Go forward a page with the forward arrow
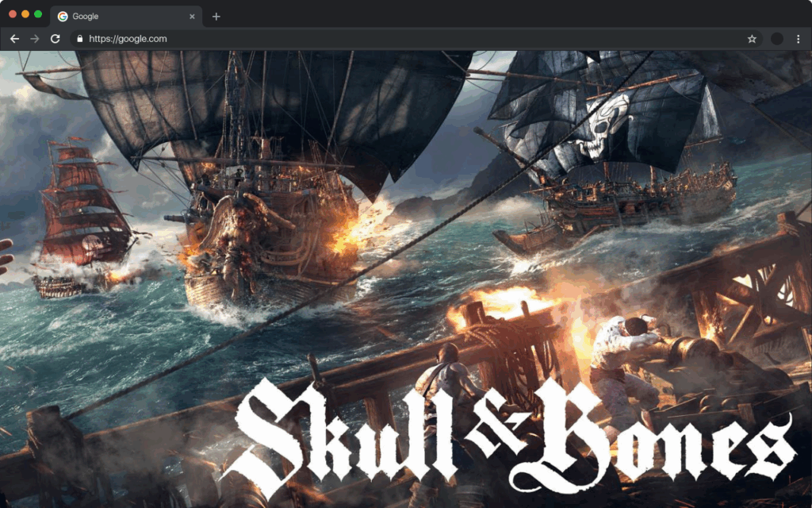 pyautogui.click(x=34, y=38)
